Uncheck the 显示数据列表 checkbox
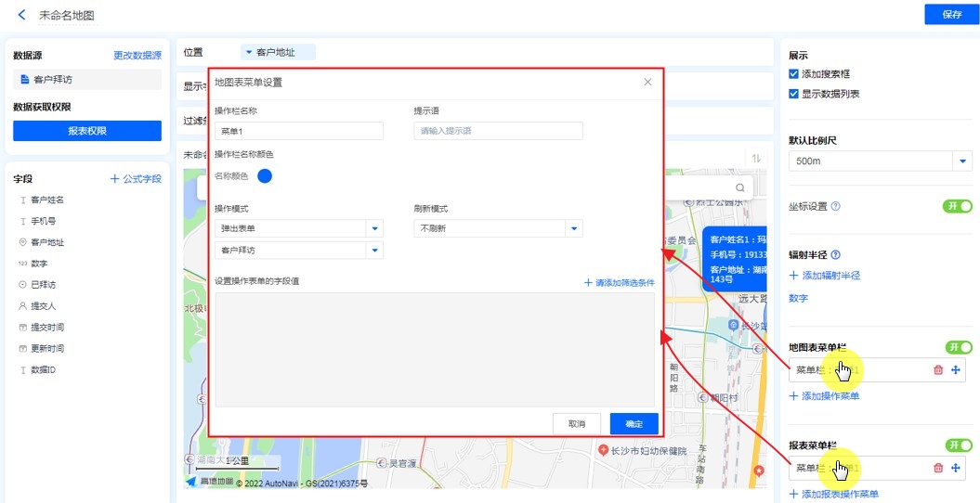This screenshot has height=503, width=980. point(793,94)
